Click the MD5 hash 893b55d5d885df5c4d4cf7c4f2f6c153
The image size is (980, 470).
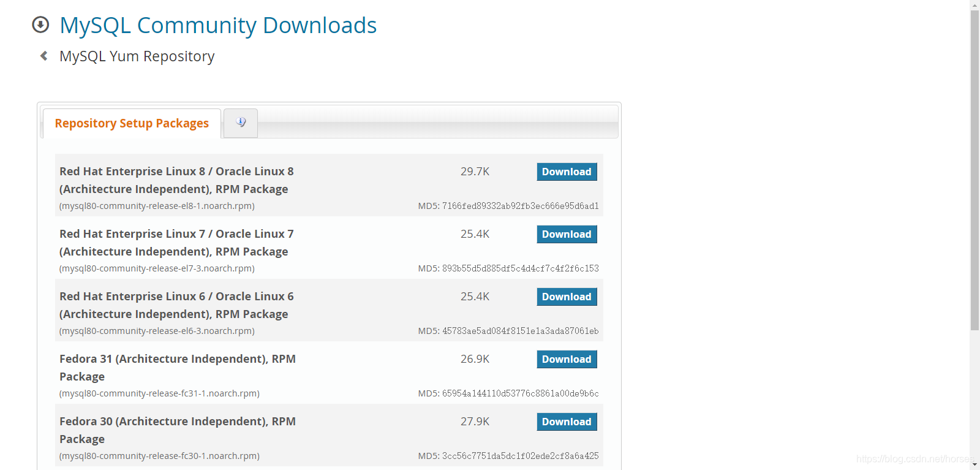[521, 268]
